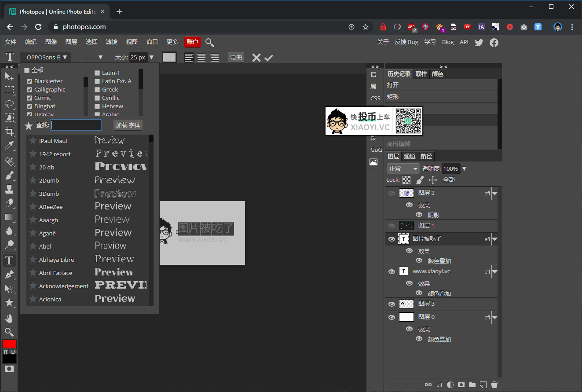Open the 文件 menu
Image resolution: width=582 pixels, height=392 pixels.
pos(11,42)
